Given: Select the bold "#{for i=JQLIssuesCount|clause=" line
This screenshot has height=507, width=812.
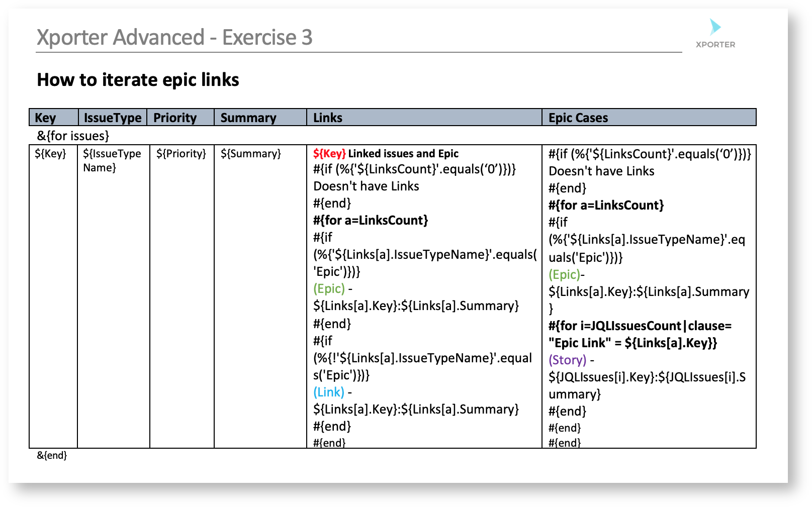Looking at the screenshot, I should point(640,326).
